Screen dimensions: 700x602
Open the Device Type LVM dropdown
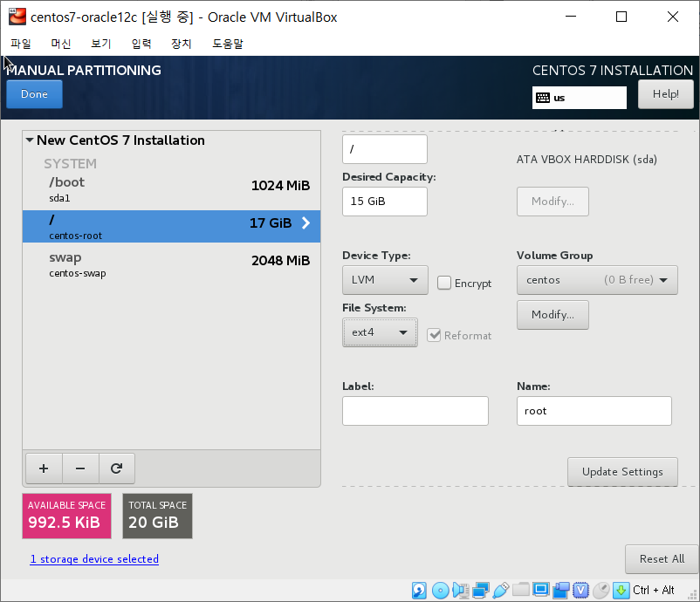[x=385, y=280]
